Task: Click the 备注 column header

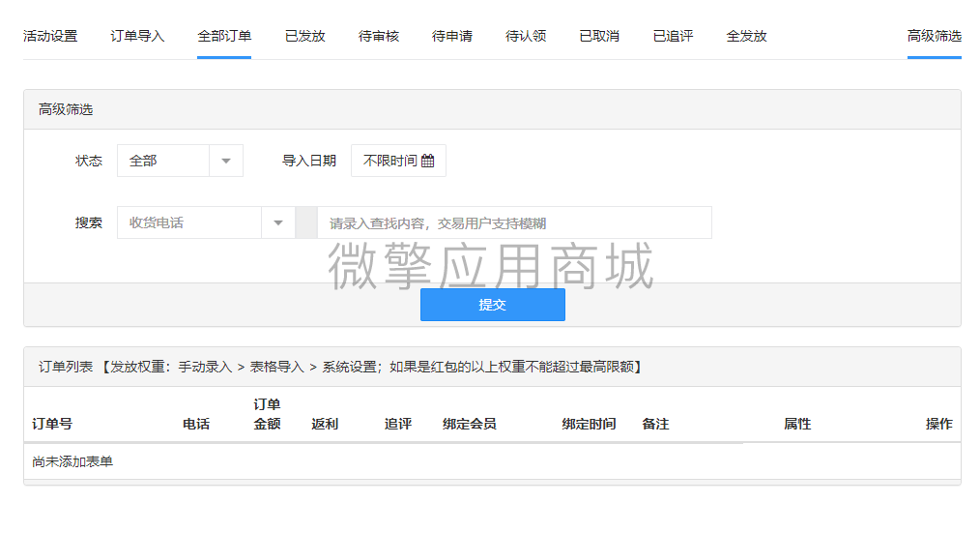Action: point(655,424)
